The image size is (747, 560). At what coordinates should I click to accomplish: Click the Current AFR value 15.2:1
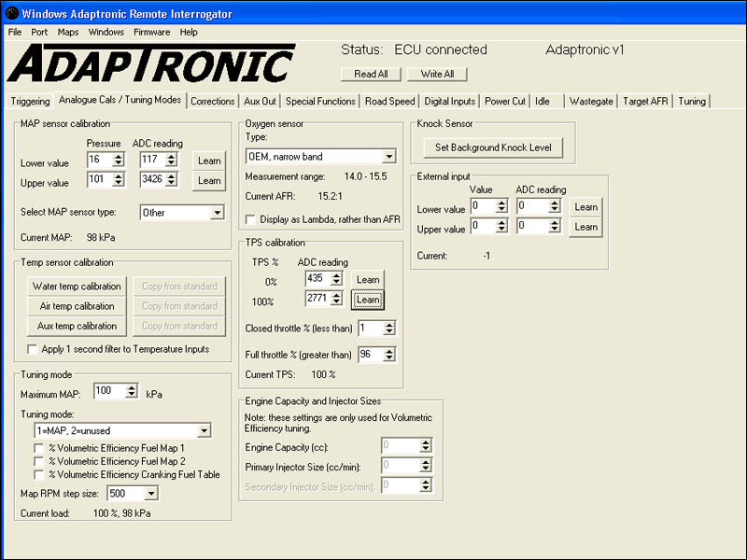330,196
